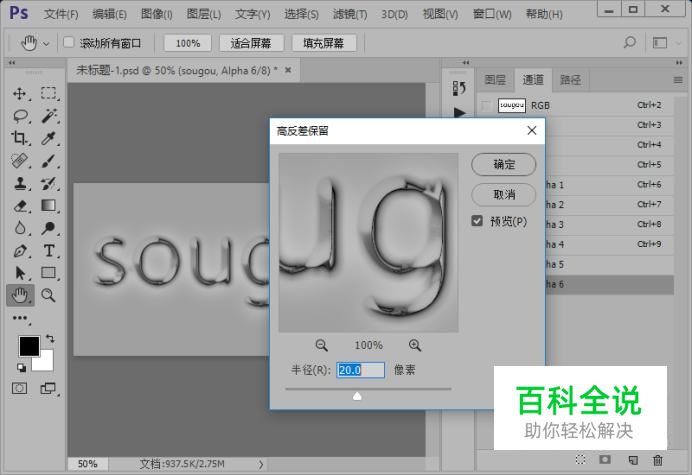The height and width of the screenshot is (475, 692).
Task: Select the Zoom tool in toolbox
Action: pos(48,295)
